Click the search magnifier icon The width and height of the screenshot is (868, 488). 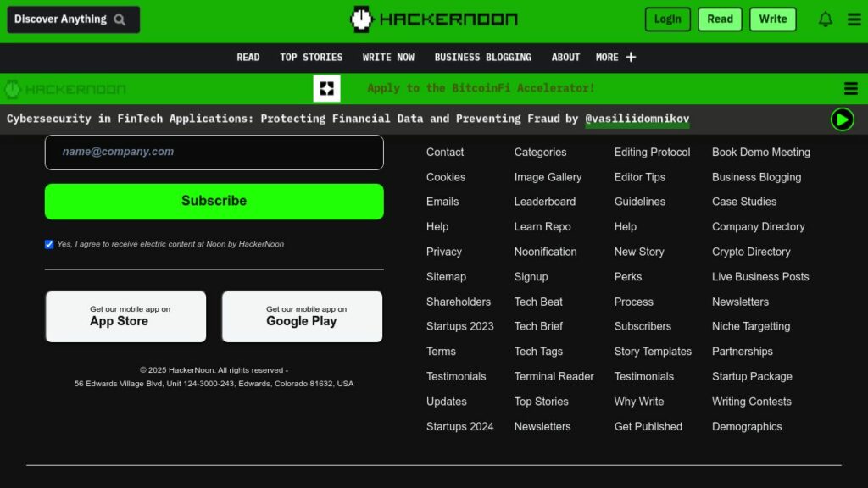(x=120, y=20)
